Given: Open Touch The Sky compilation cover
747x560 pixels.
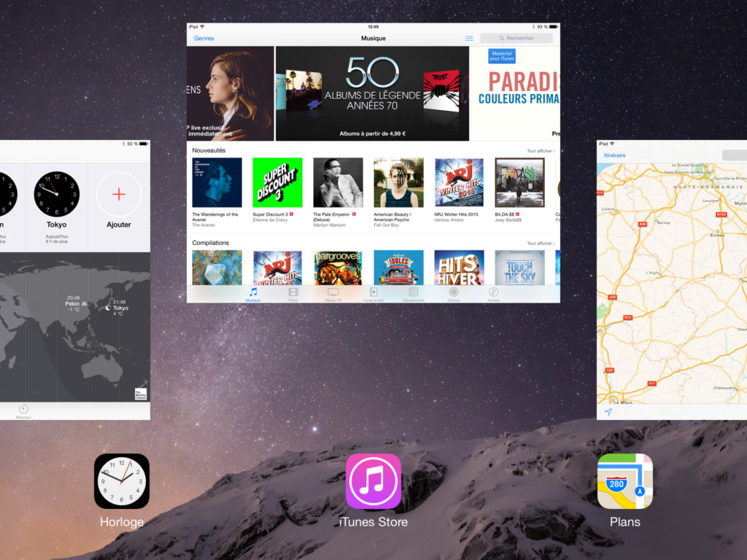Looking at the screenshot, I should click(519, 268).
